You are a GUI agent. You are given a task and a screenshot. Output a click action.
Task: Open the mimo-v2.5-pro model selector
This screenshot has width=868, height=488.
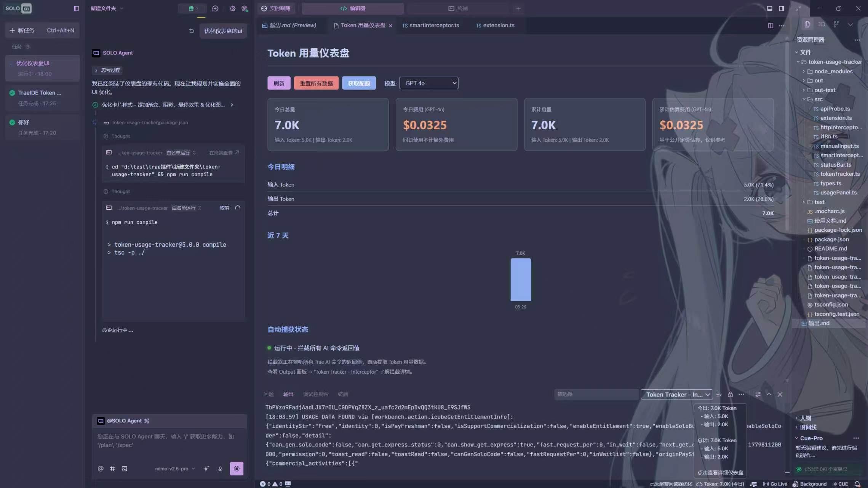point(175,469)
